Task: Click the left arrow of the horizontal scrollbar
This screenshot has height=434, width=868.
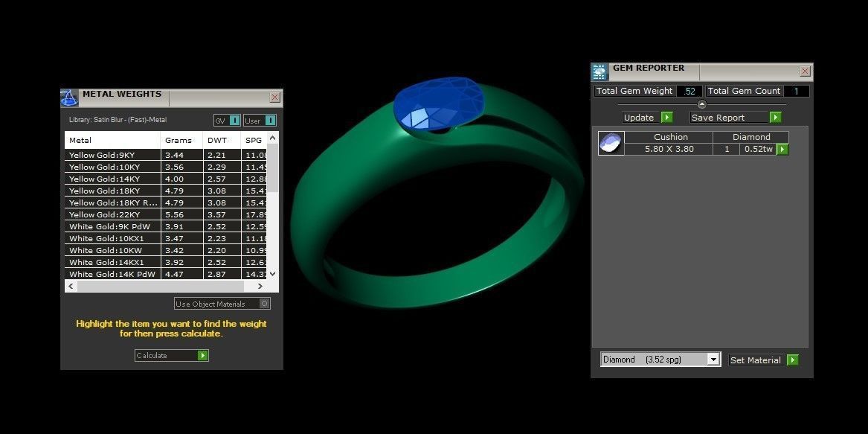Action: [71, 286]
